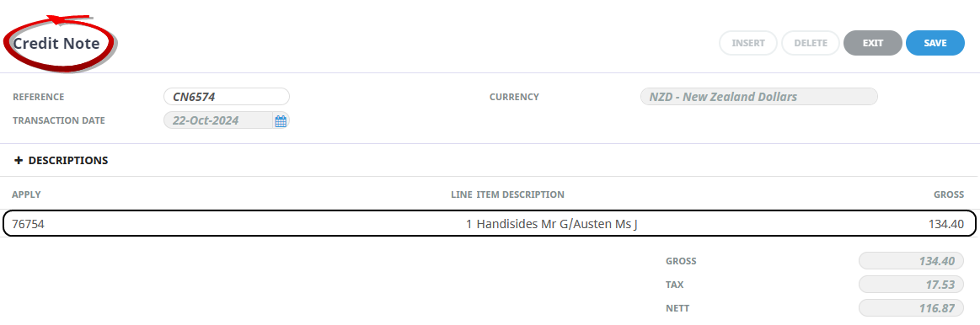
Task: Open the Currency NZD field
Action: [758, 97]
